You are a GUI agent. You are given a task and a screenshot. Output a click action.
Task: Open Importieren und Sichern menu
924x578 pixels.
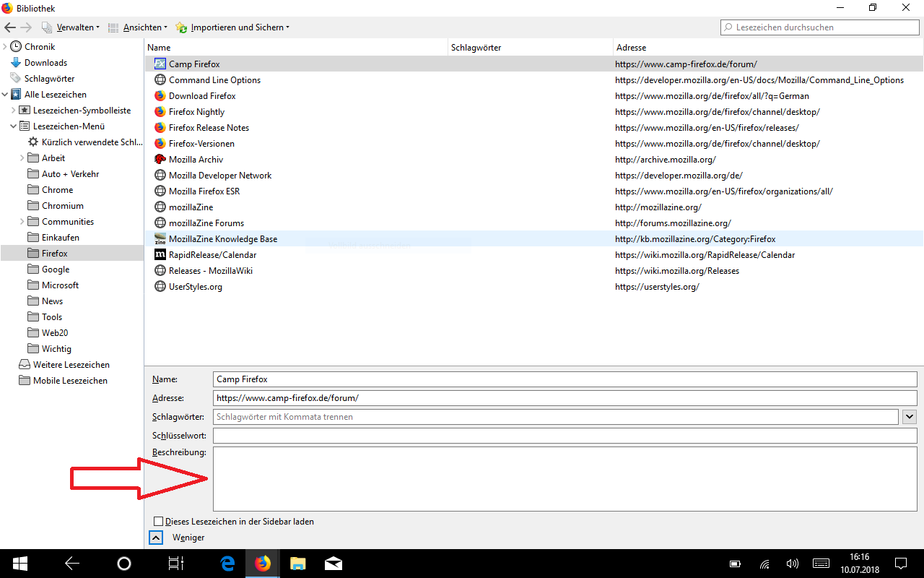(x=232, y=27)
